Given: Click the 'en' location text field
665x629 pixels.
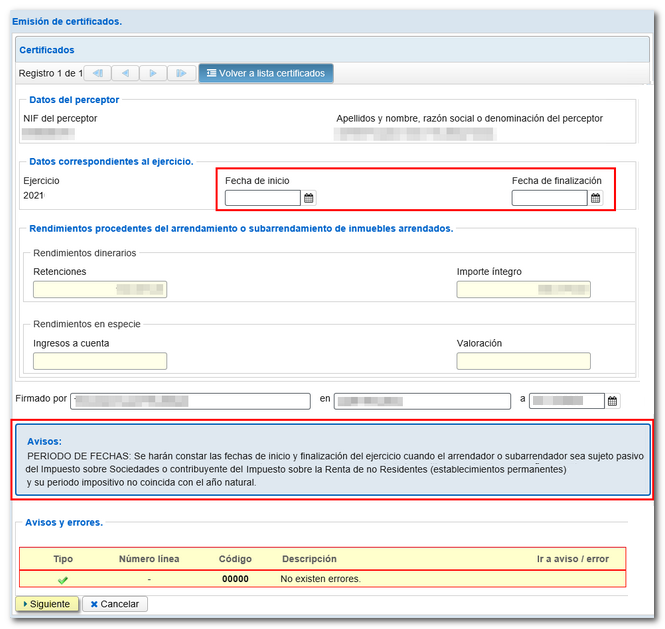Looking at the screenshot, I should (421, 401).
